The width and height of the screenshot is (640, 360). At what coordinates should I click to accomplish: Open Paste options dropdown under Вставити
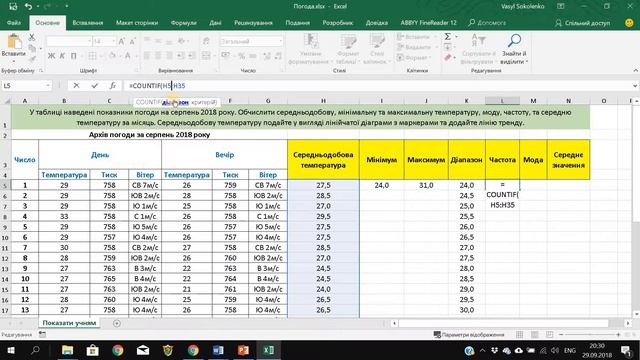click(x=13, y=61)
